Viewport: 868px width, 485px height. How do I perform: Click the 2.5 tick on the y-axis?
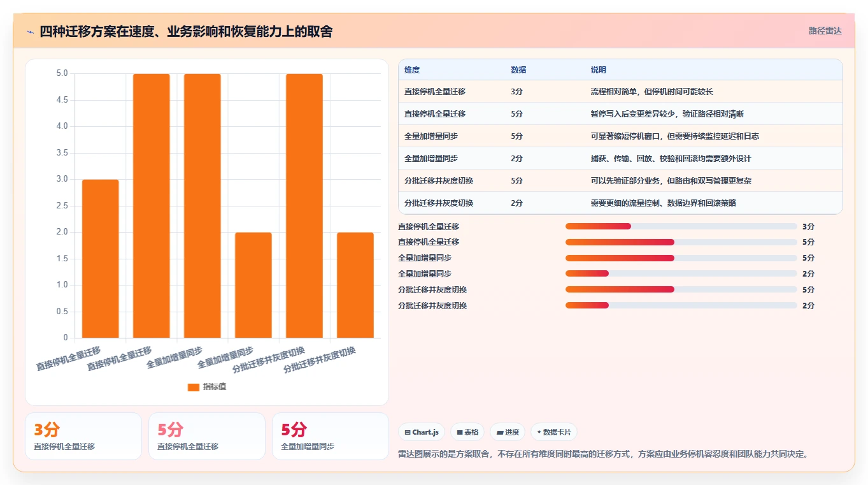pos(62,206)
